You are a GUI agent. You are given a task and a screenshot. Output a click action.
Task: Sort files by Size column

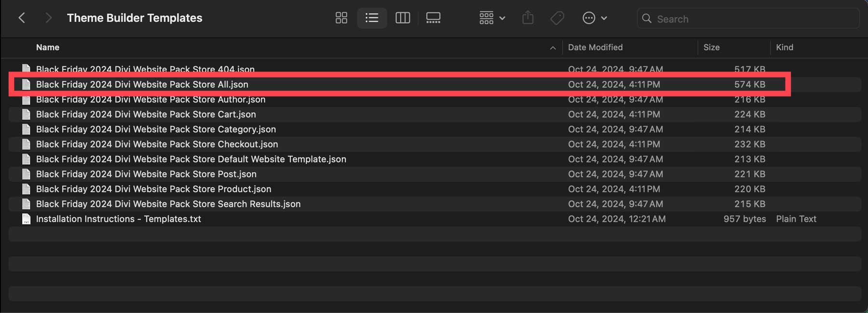(x=711, y=47)
